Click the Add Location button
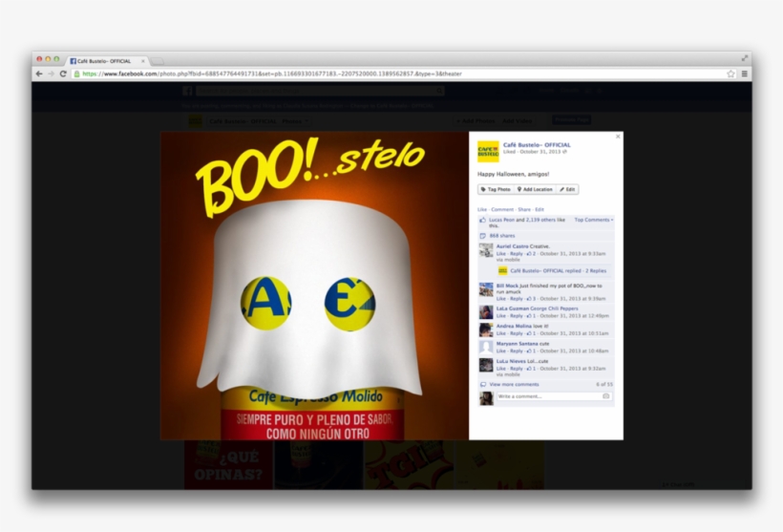 535,189
